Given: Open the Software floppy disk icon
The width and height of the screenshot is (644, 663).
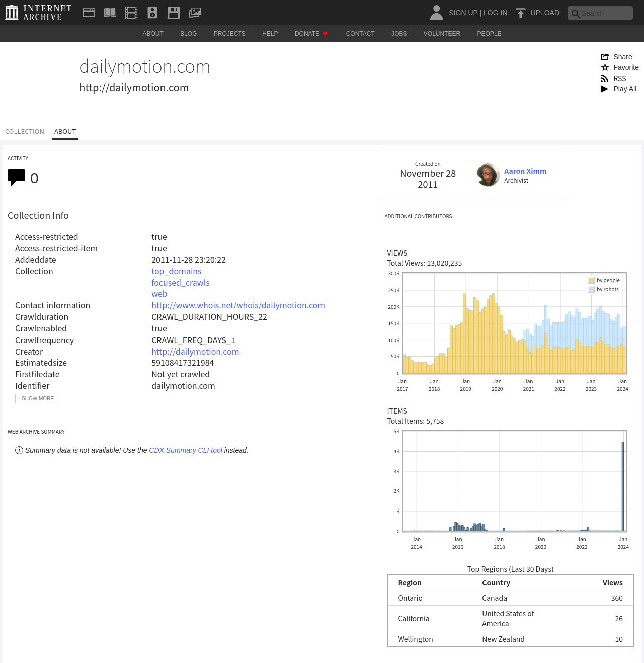Looking at the screenshot, I should pyautogui.click(x=174, y=13).
